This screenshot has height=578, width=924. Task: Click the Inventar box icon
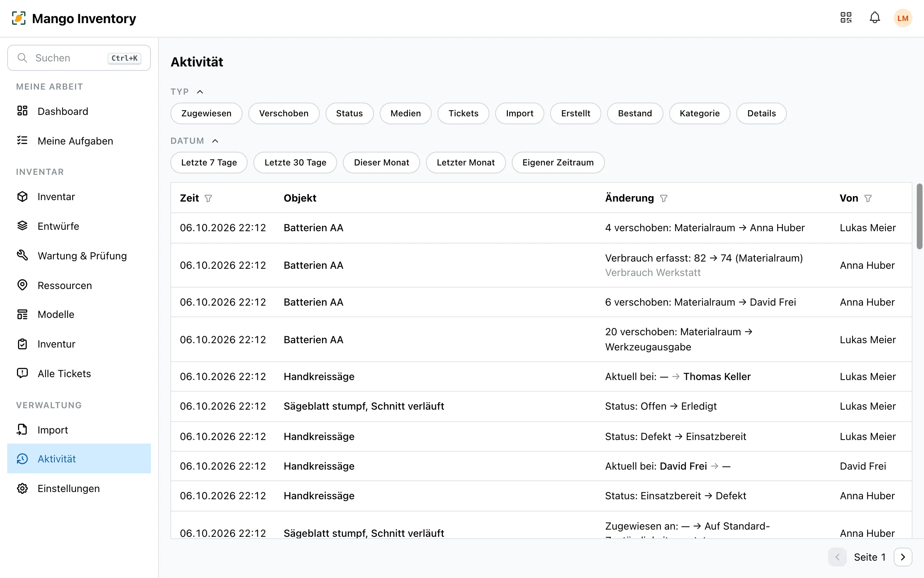click(x=22, y=197)
